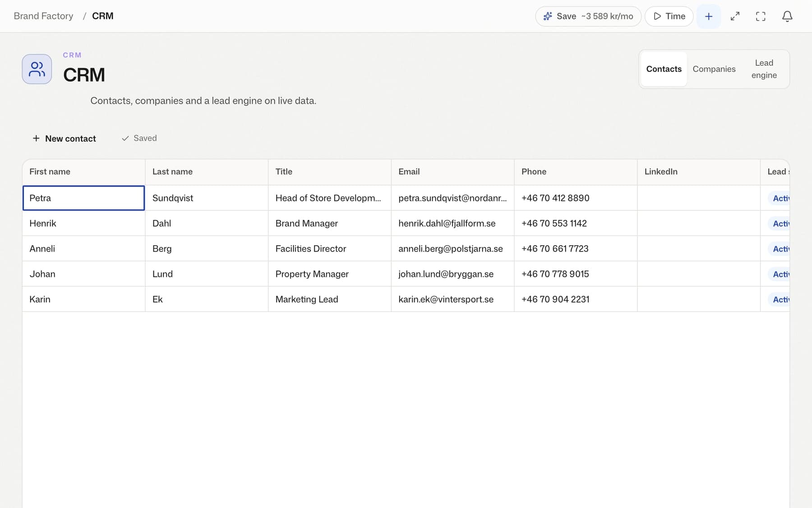
Task: Click the Lund last name cell
Action: pos(207,274)
